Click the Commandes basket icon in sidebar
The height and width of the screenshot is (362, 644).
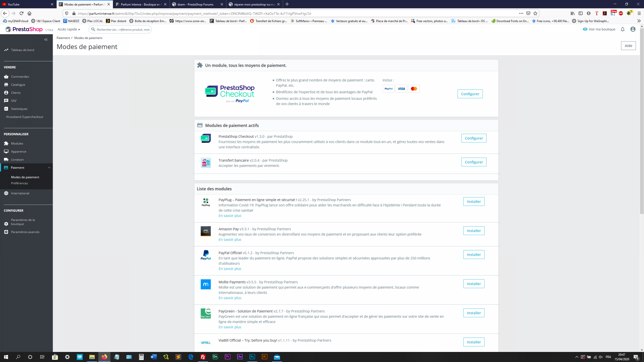(x=6, y=77)
